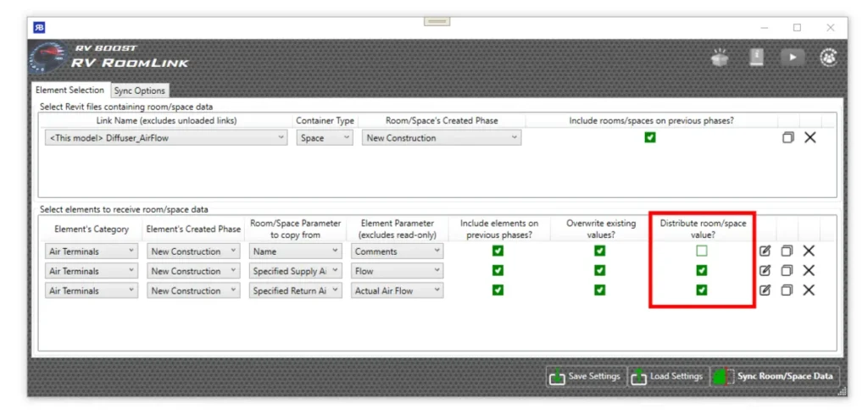Click the Element's Category column header
Image resolution: width=868 pixels, height=420 pixels.
pos(92,229)
